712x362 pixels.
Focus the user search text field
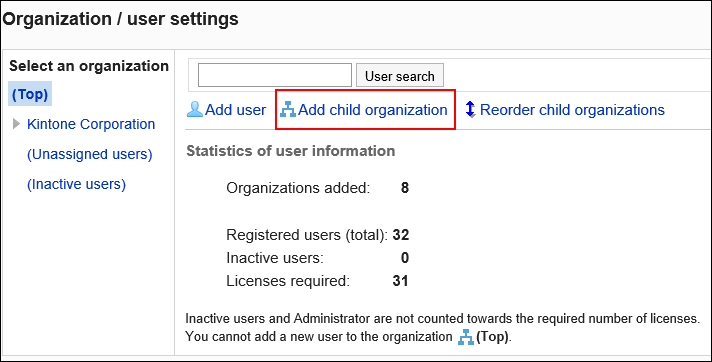tap(275, 75)
